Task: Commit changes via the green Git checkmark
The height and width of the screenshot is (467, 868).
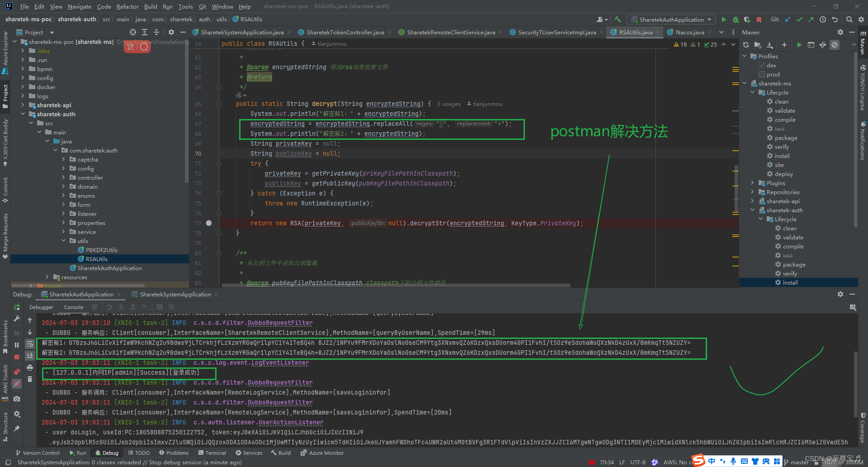Action: 799,19
